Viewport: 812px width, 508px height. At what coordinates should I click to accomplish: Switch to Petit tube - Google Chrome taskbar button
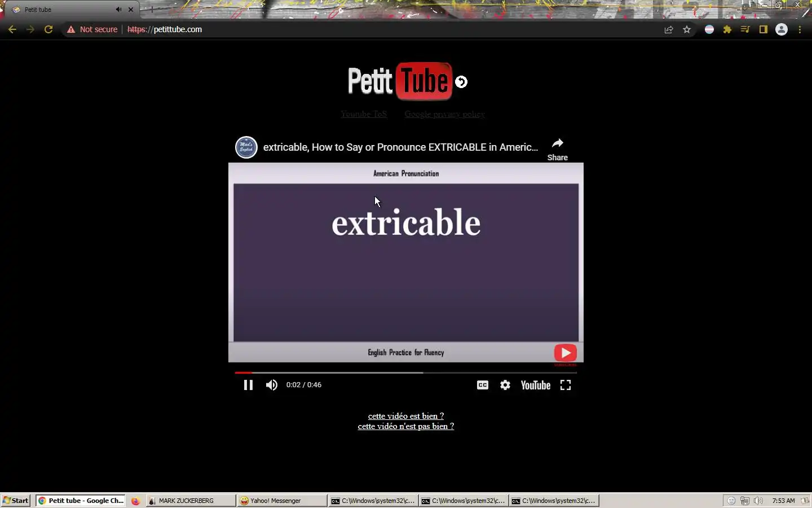click(80, 501)
